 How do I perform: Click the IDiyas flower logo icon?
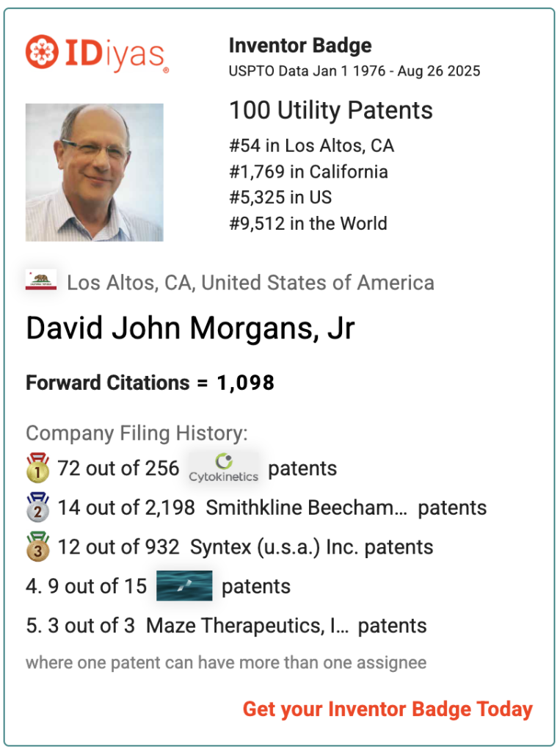(42, 51)
